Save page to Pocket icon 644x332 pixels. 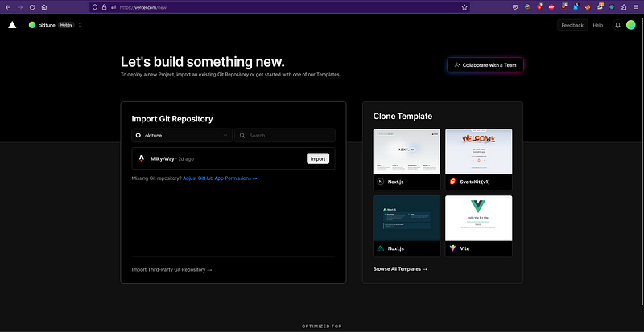tap(515, 7)
